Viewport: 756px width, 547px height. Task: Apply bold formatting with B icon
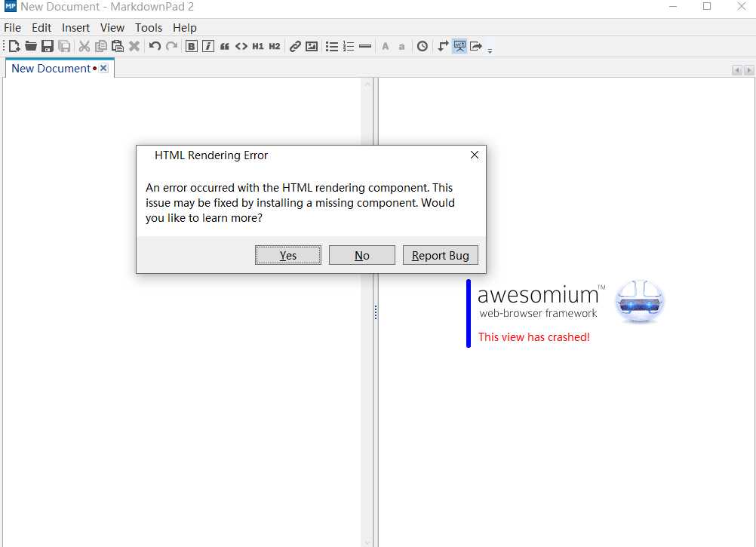(x=192, y=46)
